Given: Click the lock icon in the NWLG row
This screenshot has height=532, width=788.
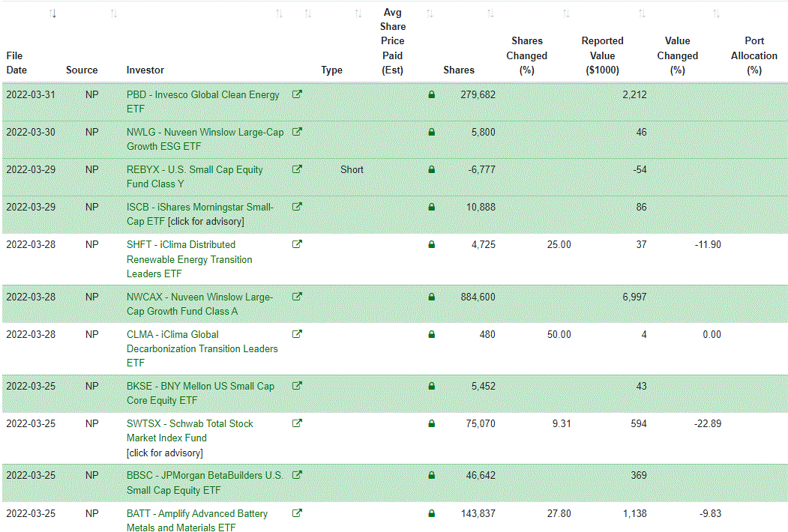Looking at the screenshot, I should [431, 132].
